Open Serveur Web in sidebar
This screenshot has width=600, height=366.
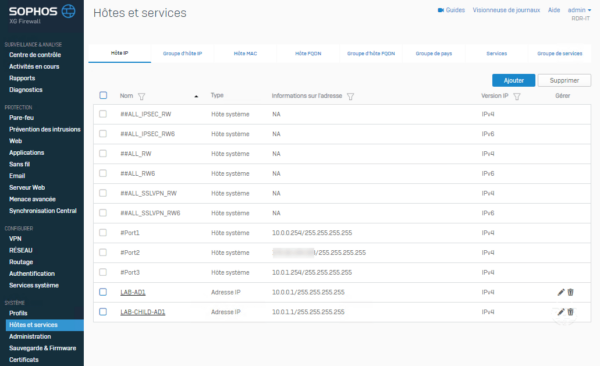27,188
